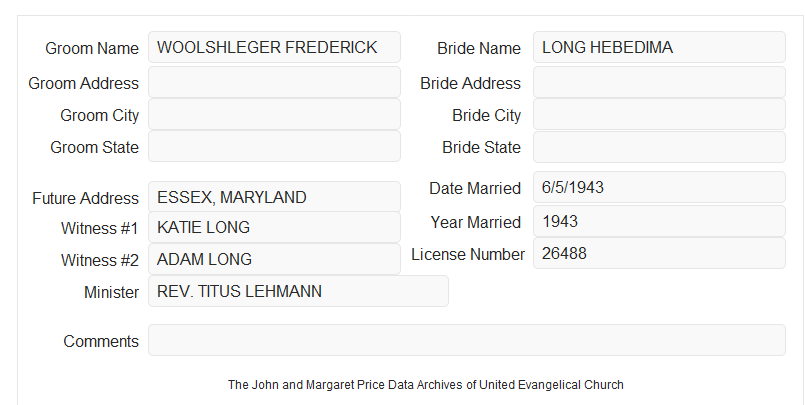Select the Bride Name field LONG HEBEDIMA
The image size is (805, 405).
pos(659,47)
